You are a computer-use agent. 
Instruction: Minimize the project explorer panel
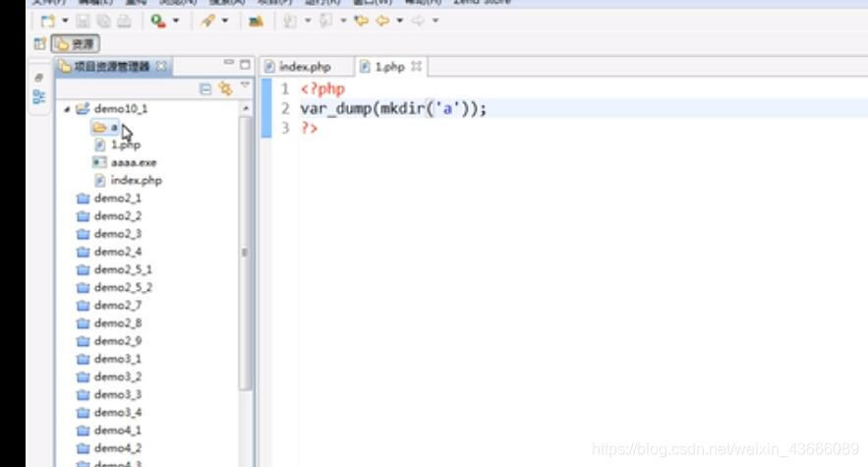[229, 63]
